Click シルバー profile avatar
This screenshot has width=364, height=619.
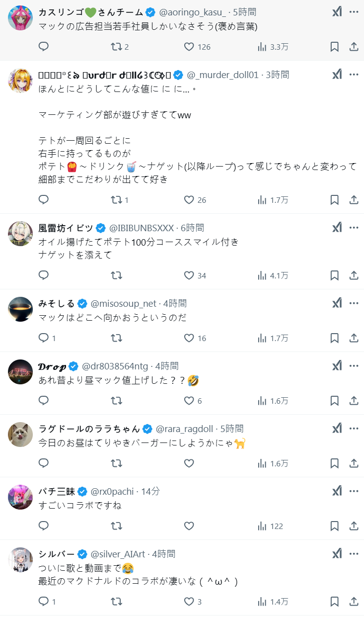tap(21, 560)
